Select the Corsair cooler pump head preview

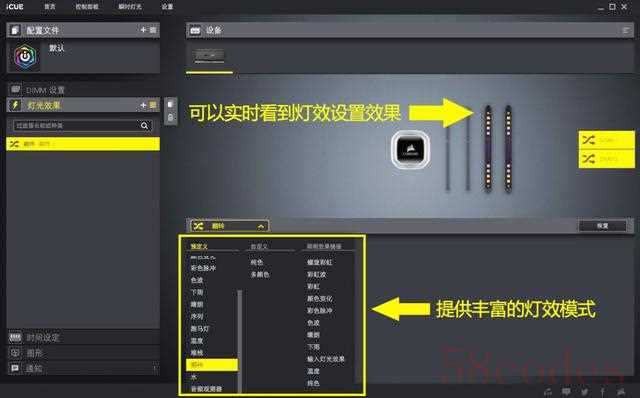pos(410,149)
